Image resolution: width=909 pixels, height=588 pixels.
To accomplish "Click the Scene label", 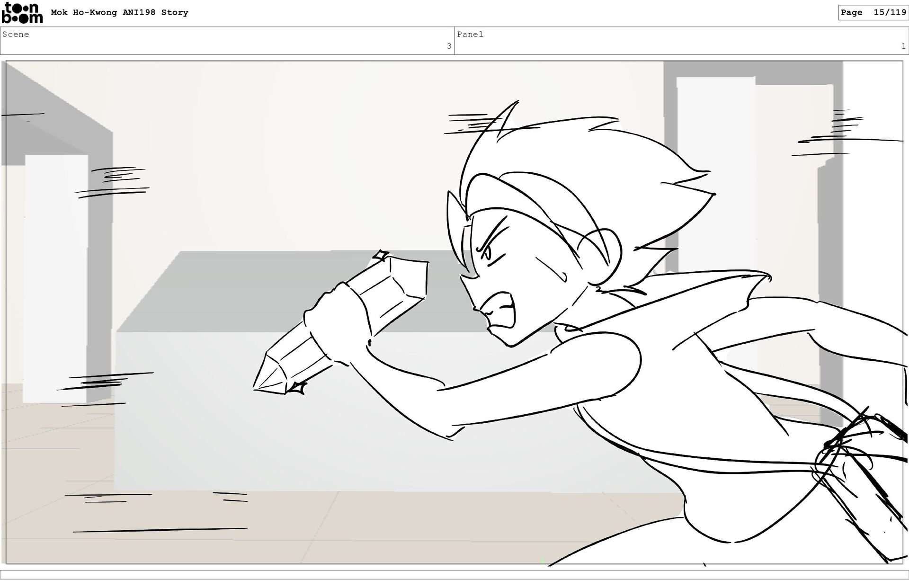I will (16, 34).
